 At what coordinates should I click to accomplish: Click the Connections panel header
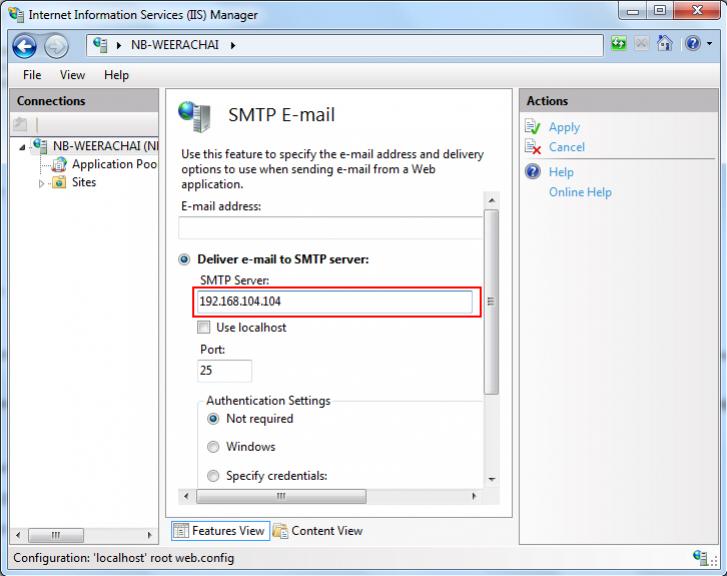84,101
